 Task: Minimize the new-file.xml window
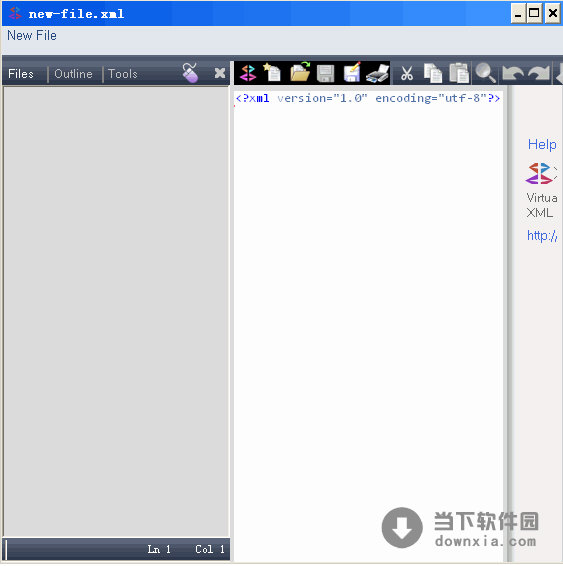[518, 14]
